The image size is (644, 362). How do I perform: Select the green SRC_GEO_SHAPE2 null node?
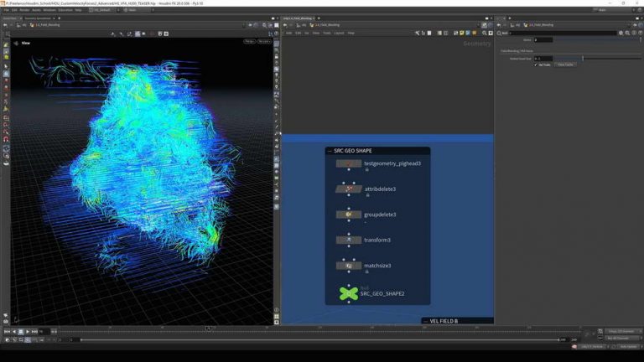click(348, 293)
